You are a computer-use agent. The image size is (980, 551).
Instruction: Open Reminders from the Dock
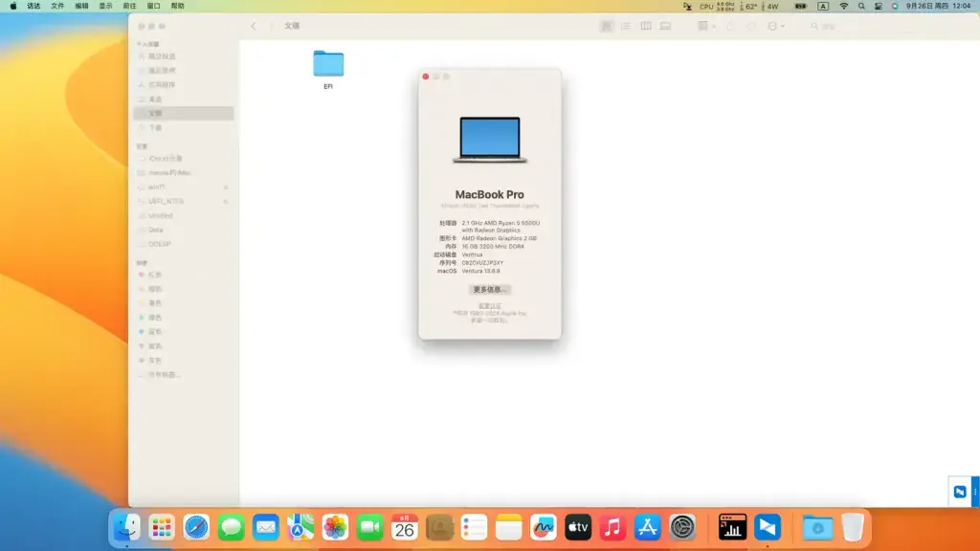tap(474, 528)
